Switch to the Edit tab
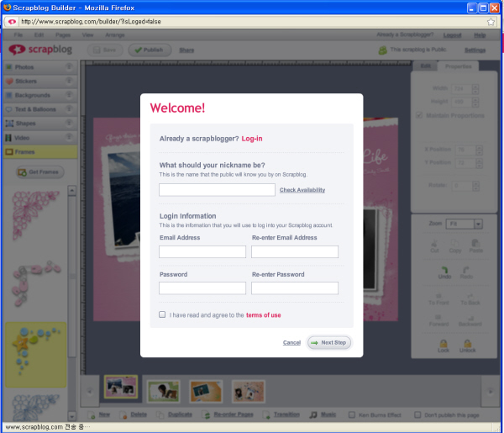The height and width of the screenshot is (433, 504). coord(425,66)
